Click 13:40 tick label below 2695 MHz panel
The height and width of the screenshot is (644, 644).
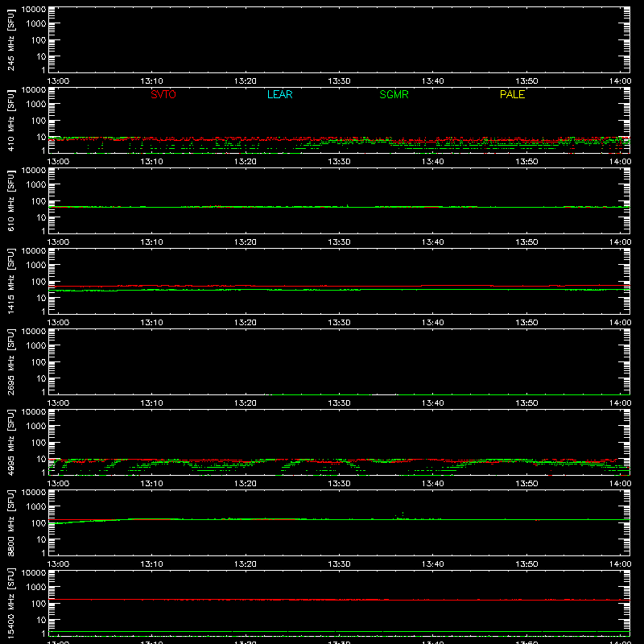click(432, 403)
